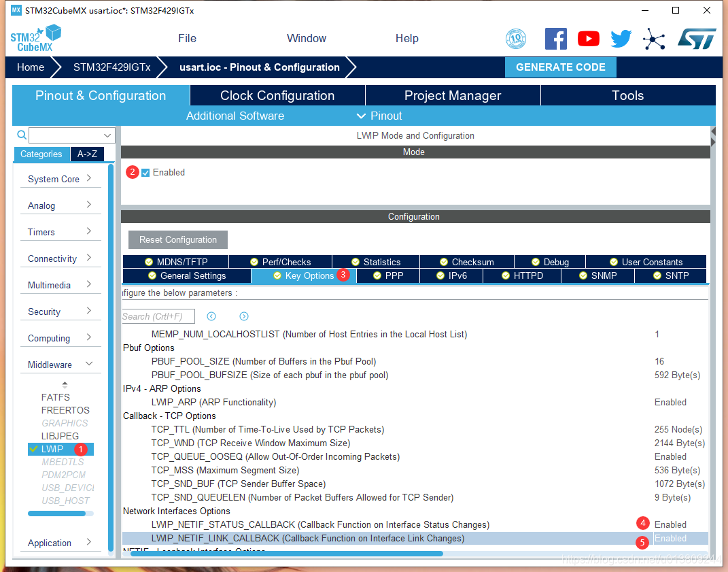Click the ST community network icon
The height and width of the screenshot is (572, 728).
(x=654, y=39)
